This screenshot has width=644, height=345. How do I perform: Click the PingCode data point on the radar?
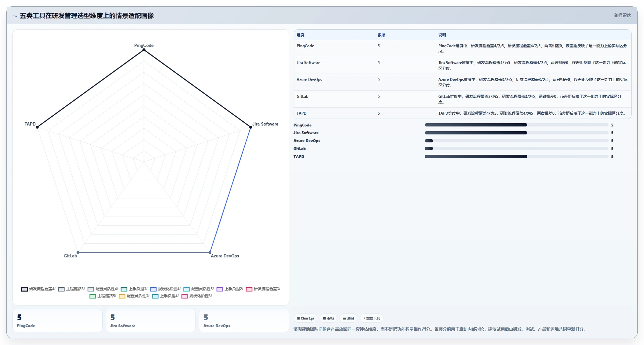pyautogui.click(x=144, y=50)
